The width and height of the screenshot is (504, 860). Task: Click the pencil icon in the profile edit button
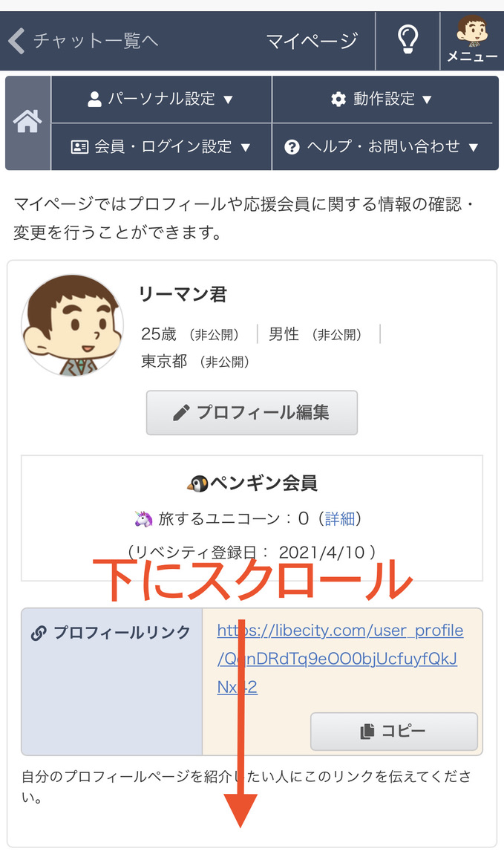click(x=181, y=412)
